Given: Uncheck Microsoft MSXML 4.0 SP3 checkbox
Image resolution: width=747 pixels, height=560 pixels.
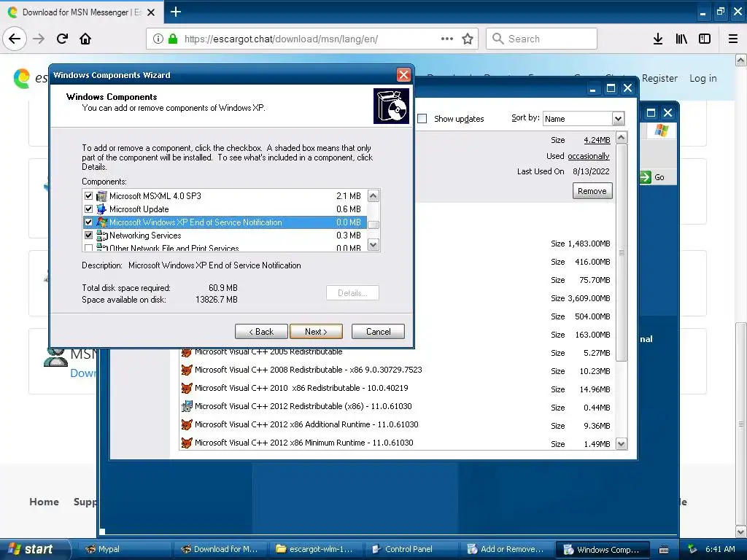Looking at the screenshot, I should pos(88,195).
